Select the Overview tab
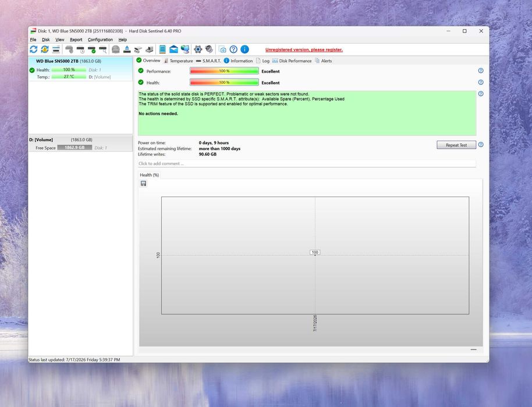 (x=148, y=60)
